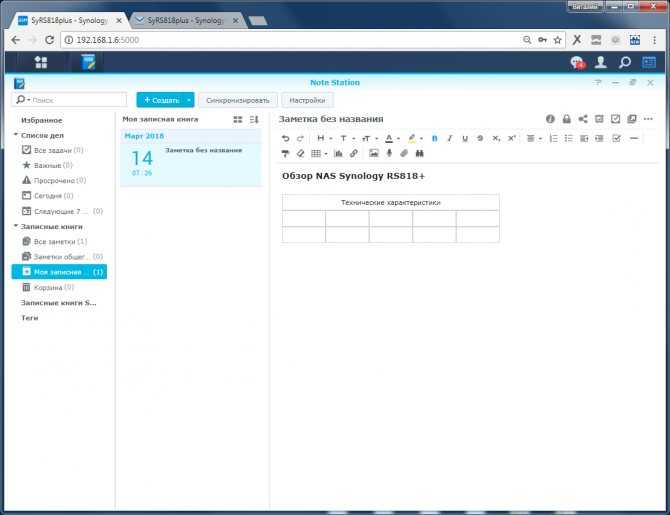Show note information
The height and width of the screenshot is (515, 670).
(x=550, y=119)
